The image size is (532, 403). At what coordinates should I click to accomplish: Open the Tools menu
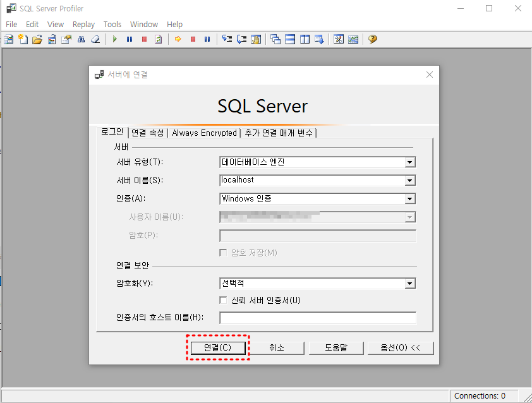pyautogui.click(x=112, y=25)
